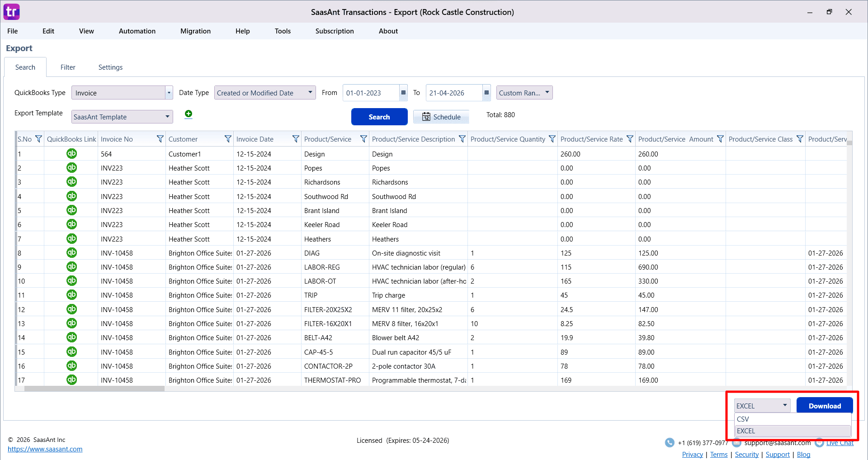The height and width of the screenshot is (460, 868).
Task: Click the QuickBooks Link column header
Action: point(71,139)
